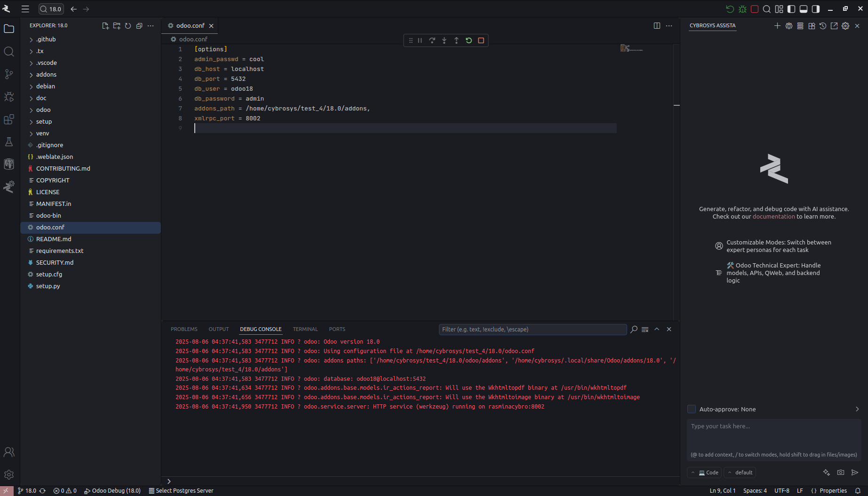Screen dimensions: 868x496
Task: Click Odoo Debug (18.0) in status bar
Action: pyautogui.click(x=112, y=491)
